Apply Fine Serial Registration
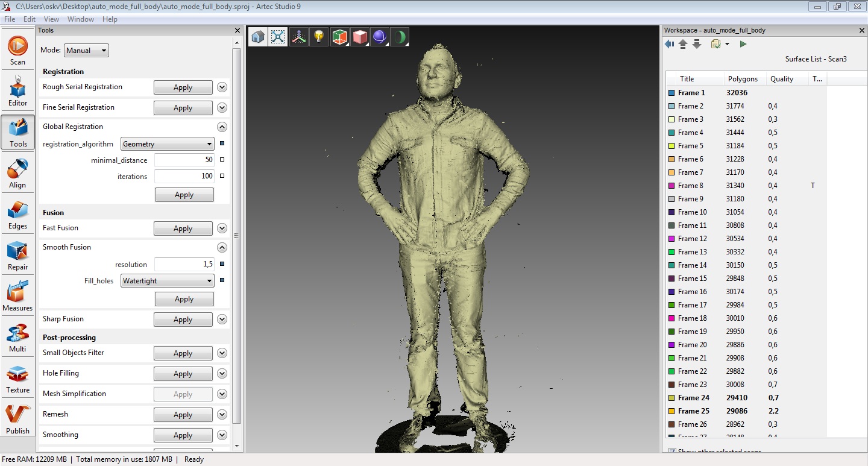Screen dimensions: 868x466 183,108
